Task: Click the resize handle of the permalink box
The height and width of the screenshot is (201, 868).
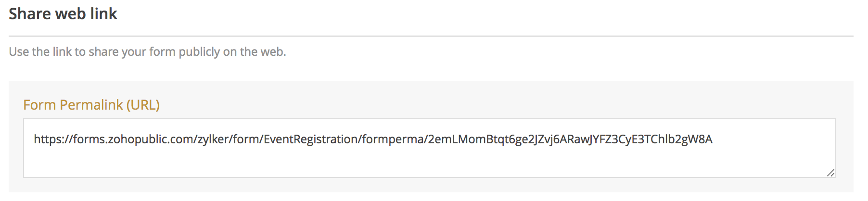Action: (x=830, y=173)
